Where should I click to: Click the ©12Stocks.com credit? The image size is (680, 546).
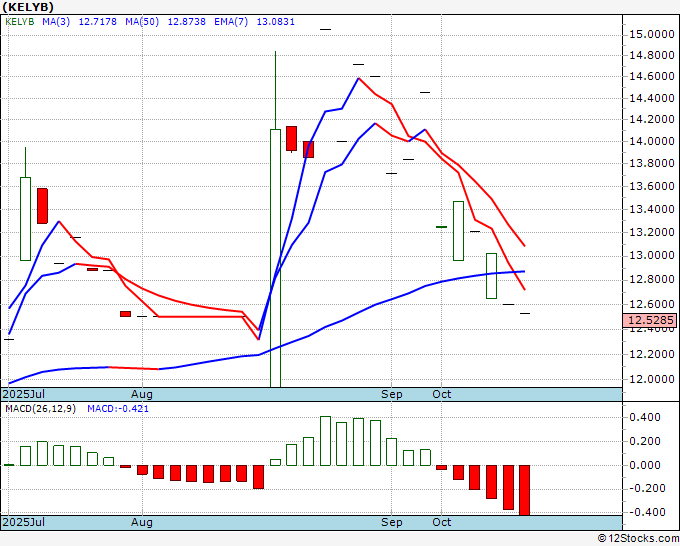(638, 539)
